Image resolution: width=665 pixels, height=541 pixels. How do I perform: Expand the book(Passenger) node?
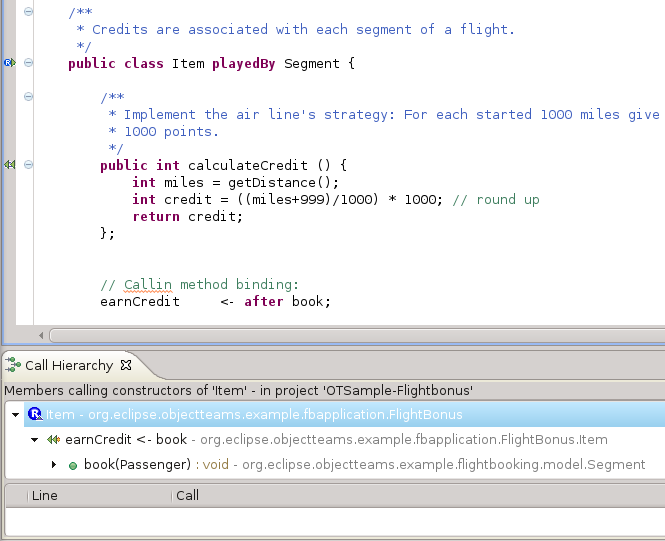point(54,465)
